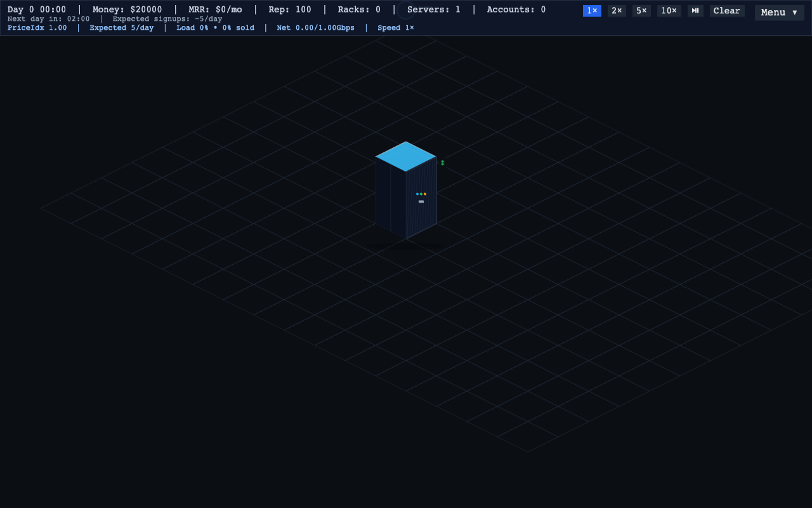Click the MRR: $0/mo stat
812x508 pixels.
point(215,10)
